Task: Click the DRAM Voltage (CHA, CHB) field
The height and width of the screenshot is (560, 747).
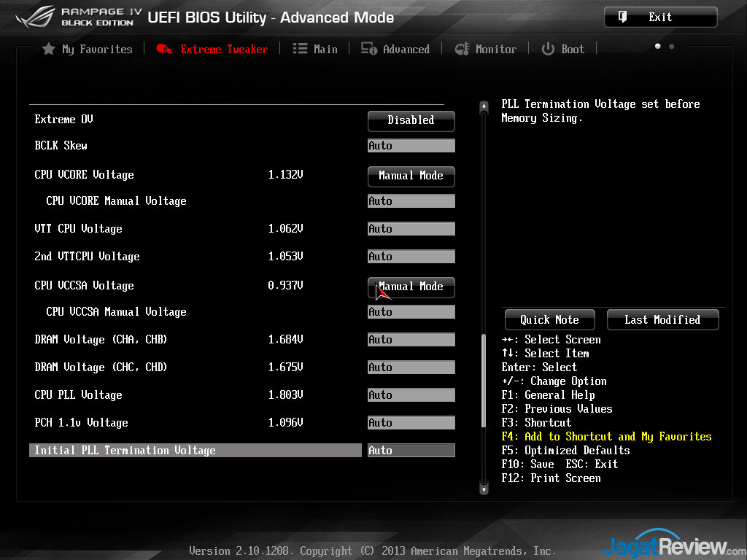Action: (411, 340)
